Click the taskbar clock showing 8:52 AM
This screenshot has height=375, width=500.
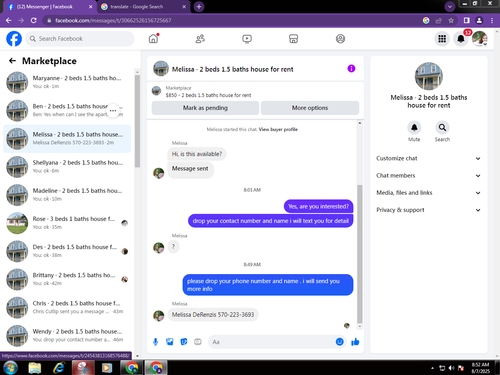(x=480, y=368)
